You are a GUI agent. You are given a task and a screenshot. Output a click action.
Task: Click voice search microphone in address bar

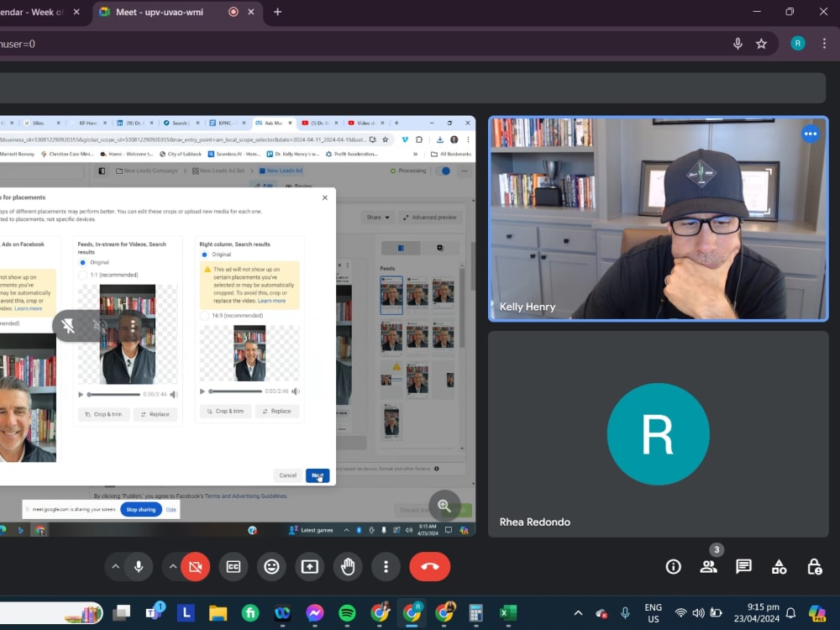(x=738, y=44)
